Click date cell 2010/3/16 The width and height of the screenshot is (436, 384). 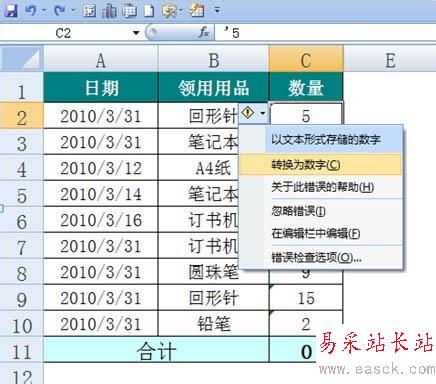point(101,220)
